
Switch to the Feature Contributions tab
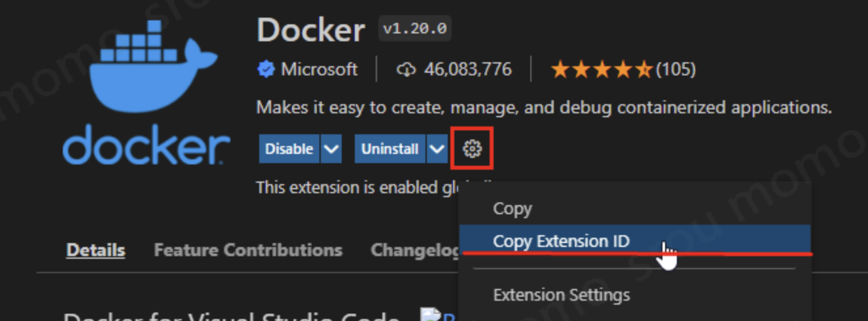pyautogui.click(x=248, y=250)
